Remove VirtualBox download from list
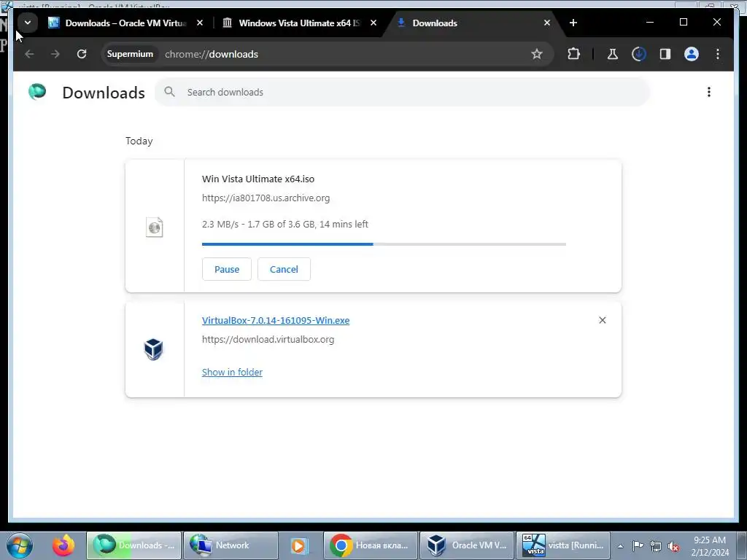 click(602, 320)
